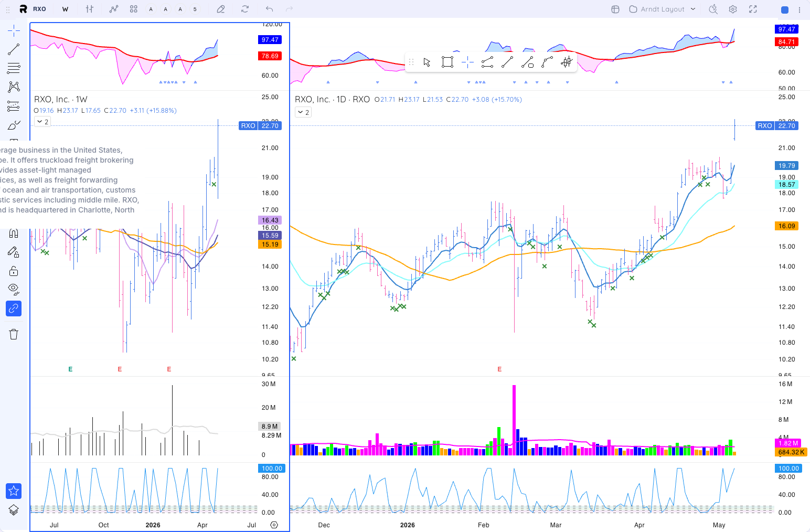Click the 16.43 purple price label

click(270, 220)
